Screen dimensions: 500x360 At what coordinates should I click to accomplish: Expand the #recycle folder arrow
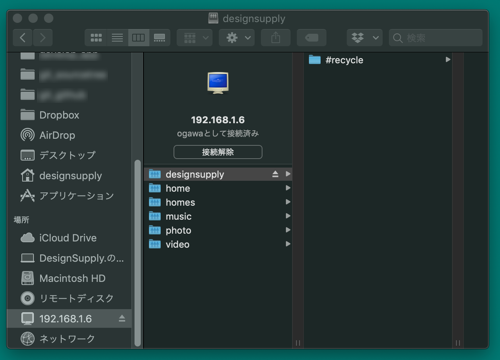(448, 60)
